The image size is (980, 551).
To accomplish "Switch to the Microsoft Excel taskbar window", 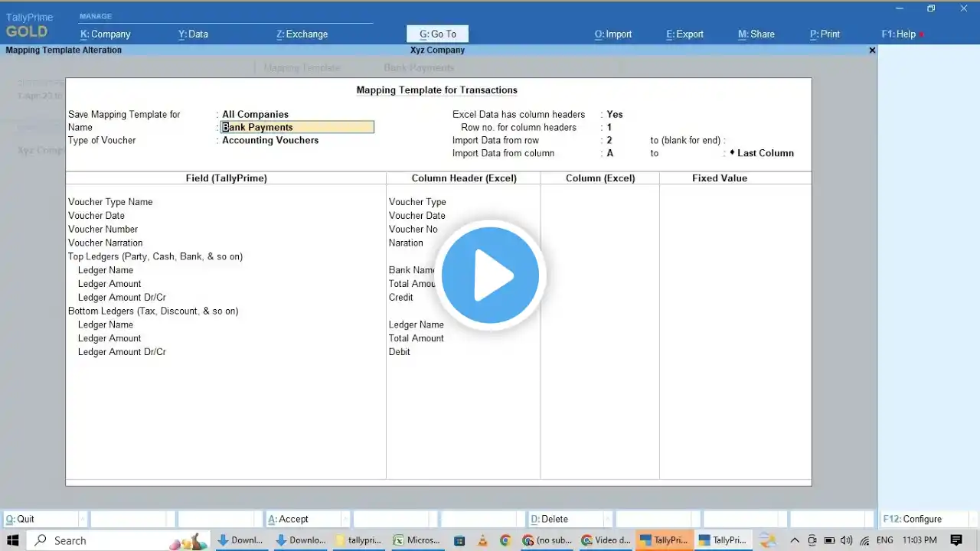I will [x=416, y=540].
